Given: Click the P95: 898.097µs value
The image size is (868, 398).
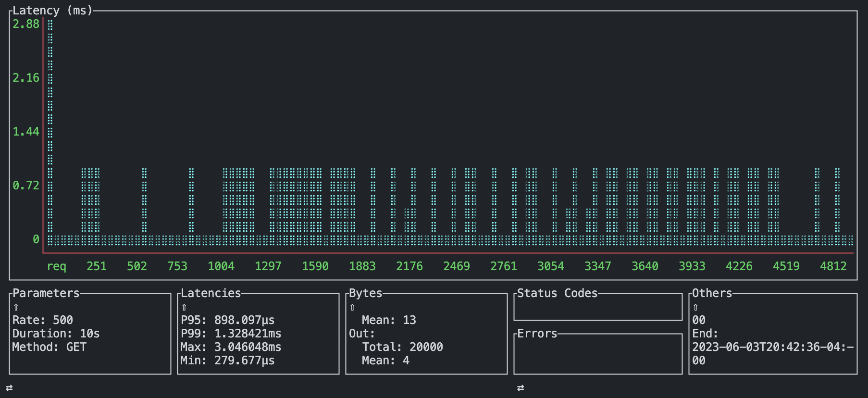Looking at the screenshot, I should [228, 320].
